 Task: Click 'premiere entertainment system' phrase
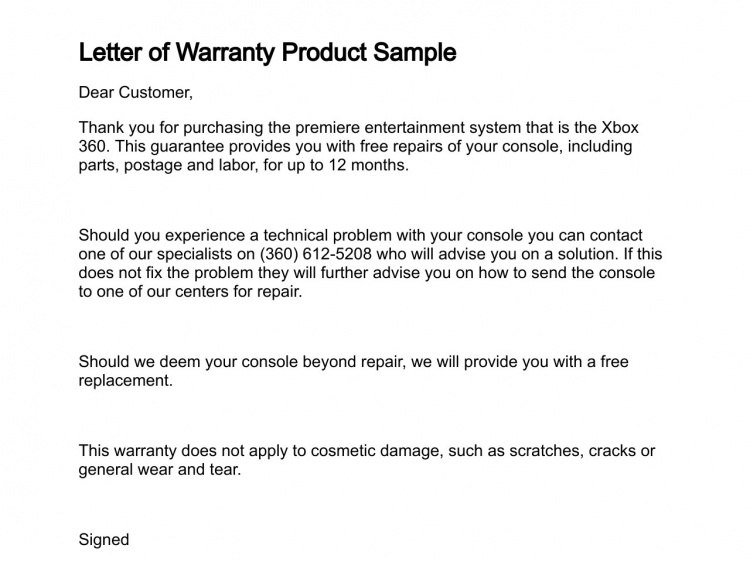point(408,128)
